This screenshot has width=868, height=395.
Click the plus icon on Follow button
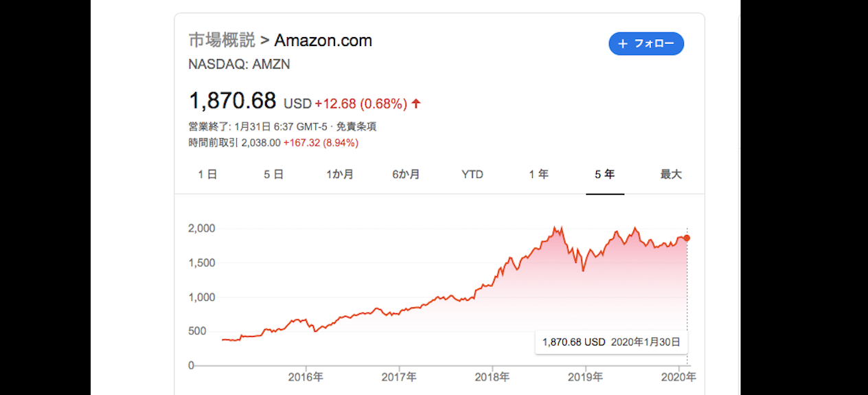(x=623, y=44)
